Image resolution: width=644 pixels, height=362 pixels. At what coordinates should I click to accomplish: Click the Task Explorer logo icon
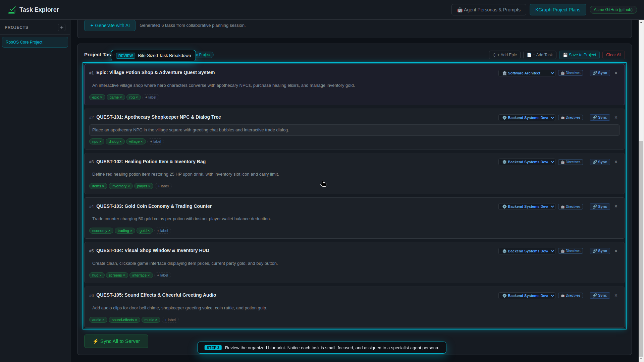pyautogui.click(x=12, y=10)
